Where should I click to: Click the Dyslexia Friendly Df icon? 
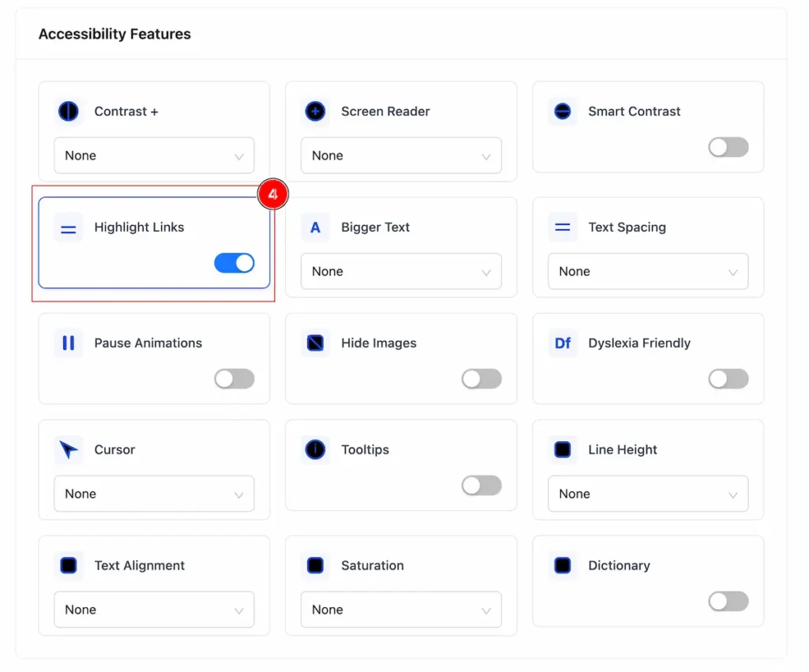(x=563, y=343)
